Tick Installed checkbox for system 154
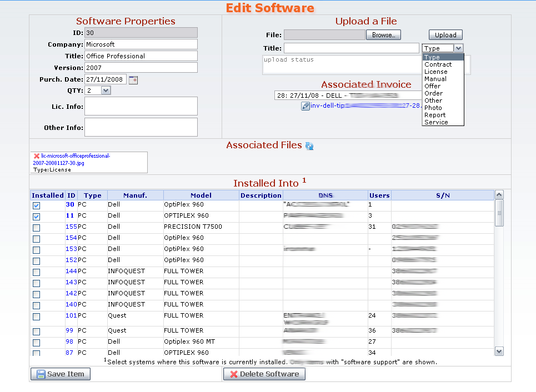 [x=37, y=239]
